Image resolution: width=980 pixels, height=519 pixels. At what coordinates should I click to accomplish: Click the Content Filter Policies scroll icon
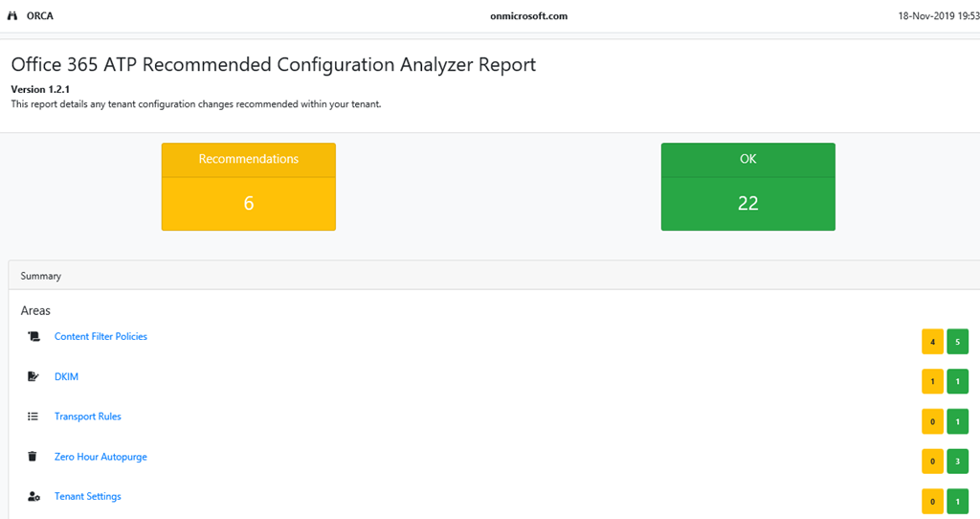(x=33, y=337)
